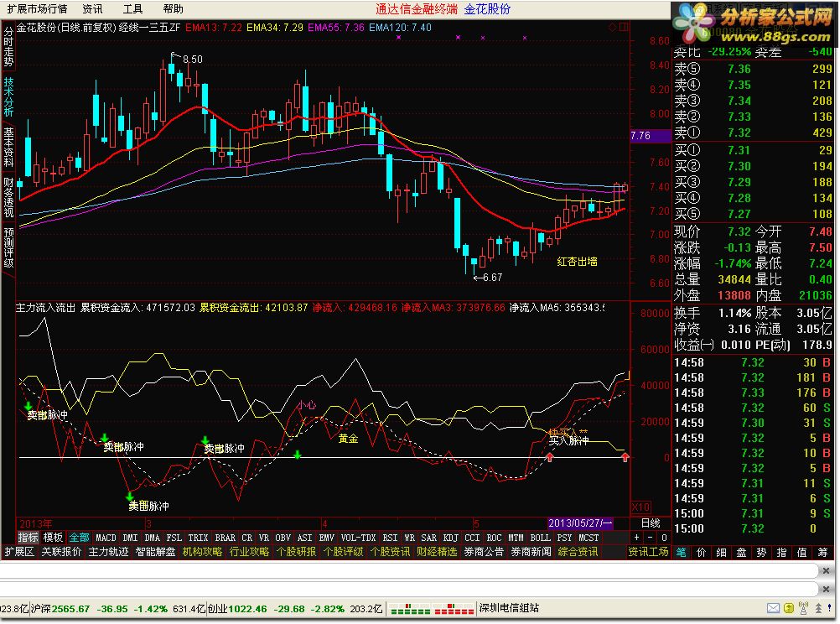
Task: Click the 7.76 price marker on axis
Action: (x=651, y=136)
